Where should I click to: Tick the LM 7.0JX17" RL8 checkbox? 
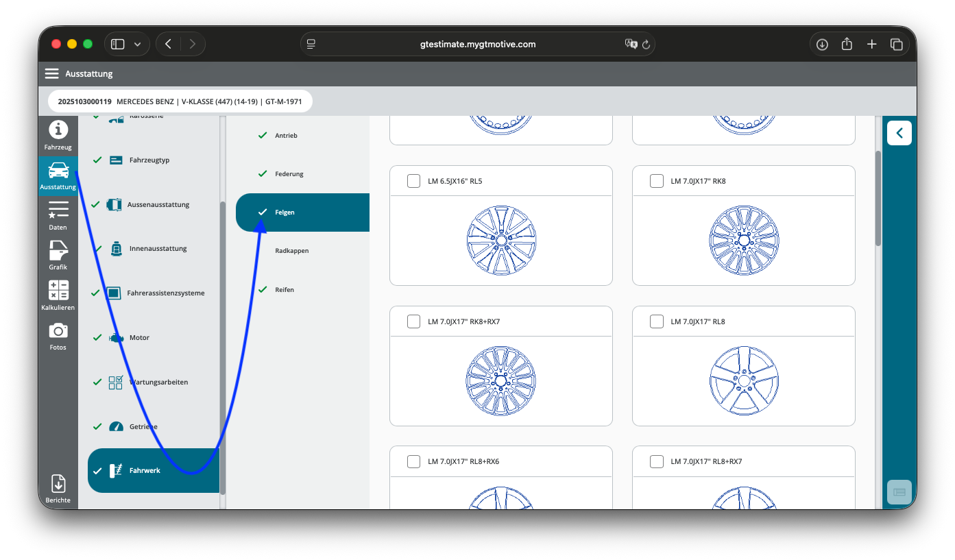tap(656, 321)
